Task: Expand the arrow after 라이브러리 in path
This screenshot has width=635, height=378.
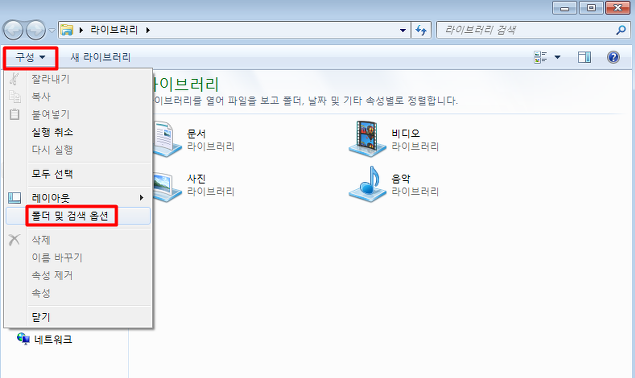Action: pos(148,30)
